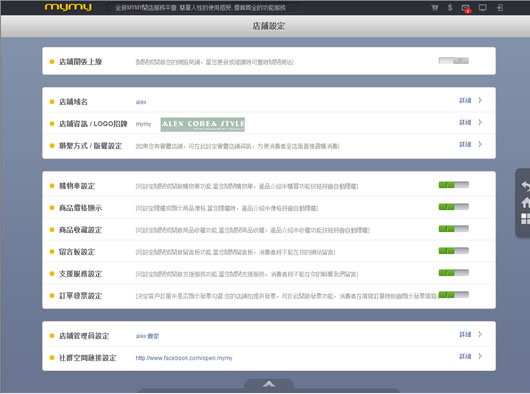Select the 留言板設定 row label
530x394 pixels.
77,252
